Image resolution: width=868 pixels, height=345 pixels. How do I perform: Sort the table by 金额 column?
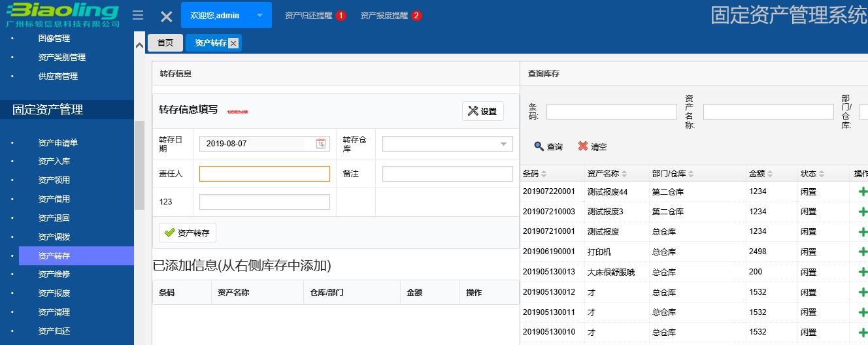point(771,174)
